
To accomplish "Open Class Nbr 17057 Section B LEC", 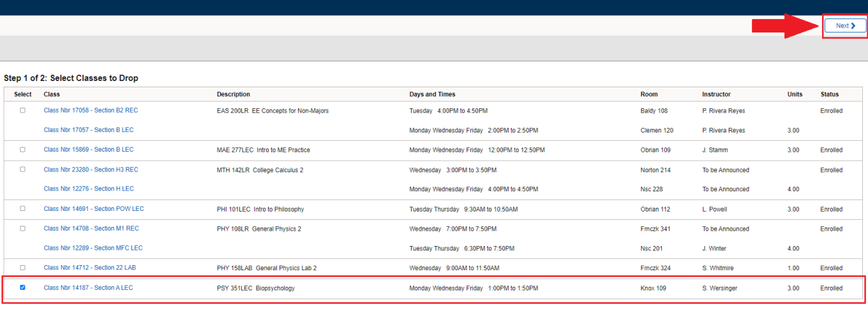I will [88, 130].
